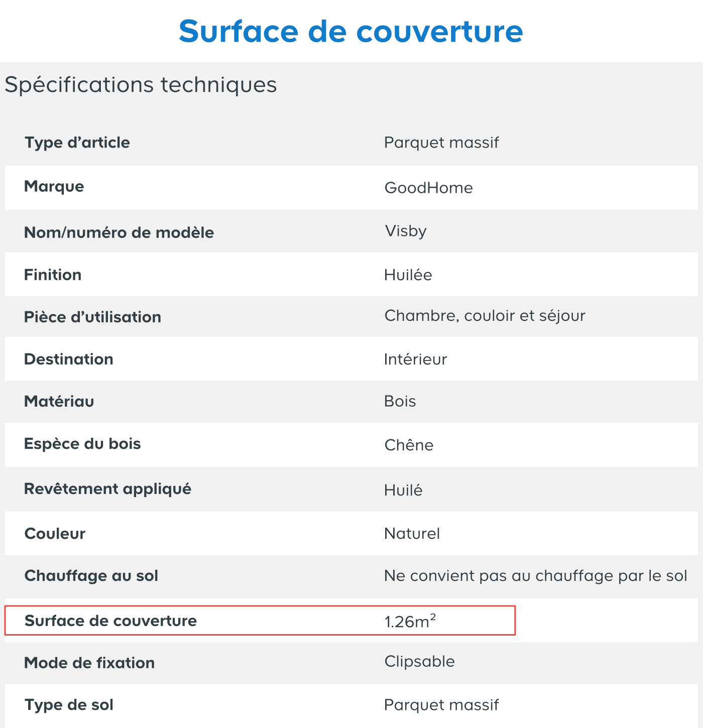Select the "Intérieur" destination value
The height and width of the screenshot is (728, 703).
pos(415,359)
